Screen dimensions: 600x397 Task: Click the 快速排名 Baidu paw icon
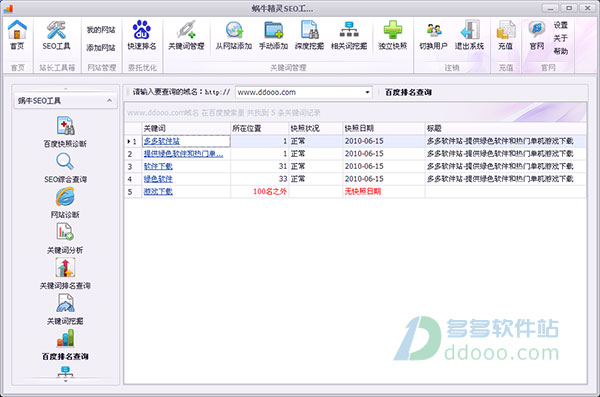coord(142,35)
